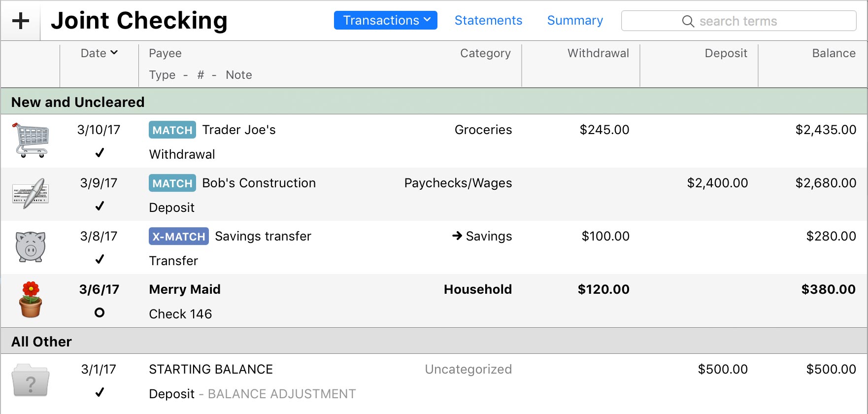
Task: Open the Transactions dropdown menu
Action: click(x=385, y=20)
